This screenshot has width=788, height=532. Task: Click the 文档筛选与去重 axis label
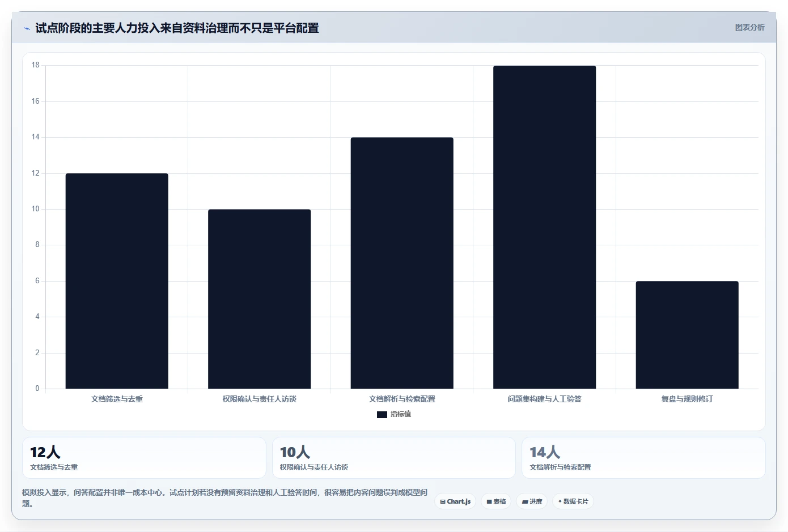117,399
